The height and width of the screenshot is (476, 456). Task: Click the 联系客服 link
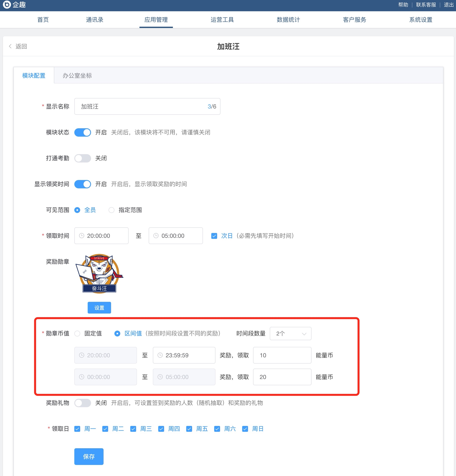pos(426,5)
